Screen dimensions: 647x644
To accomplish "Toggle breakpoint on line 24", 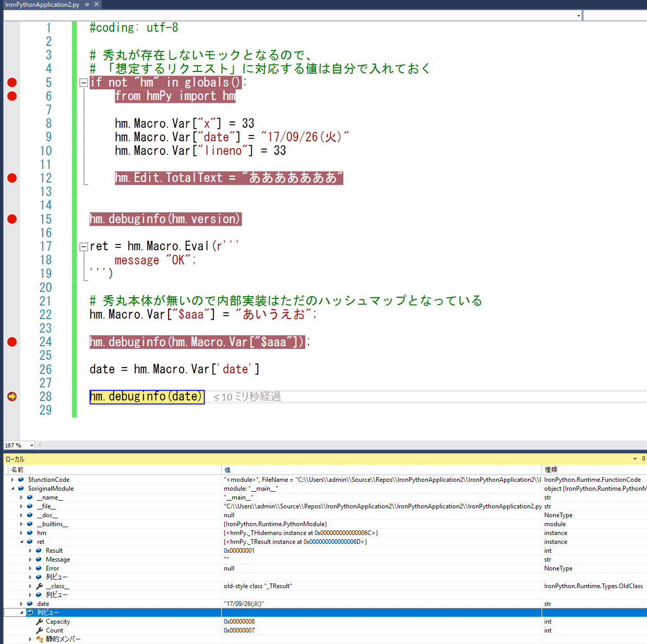I will tap(12, 342).
